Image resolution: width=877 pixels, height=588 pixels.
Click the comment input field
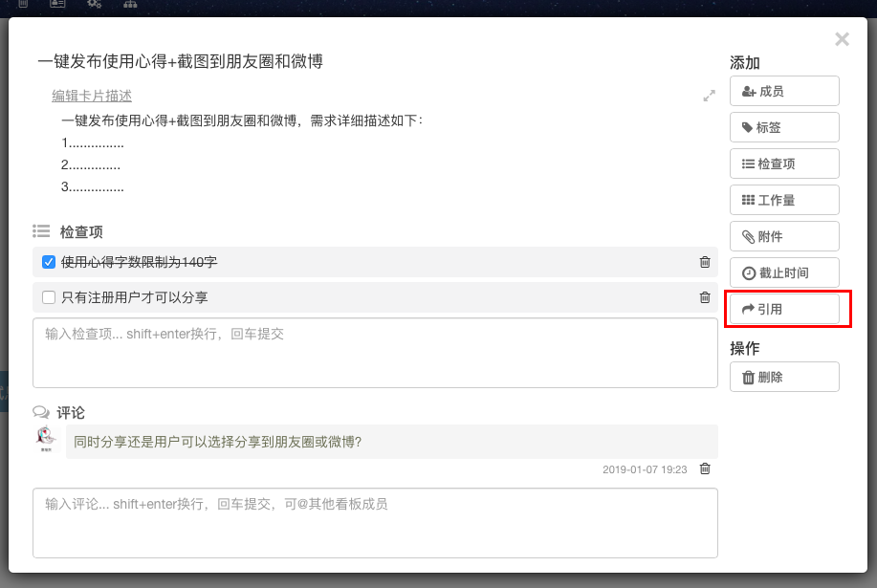tap(373, 521)
